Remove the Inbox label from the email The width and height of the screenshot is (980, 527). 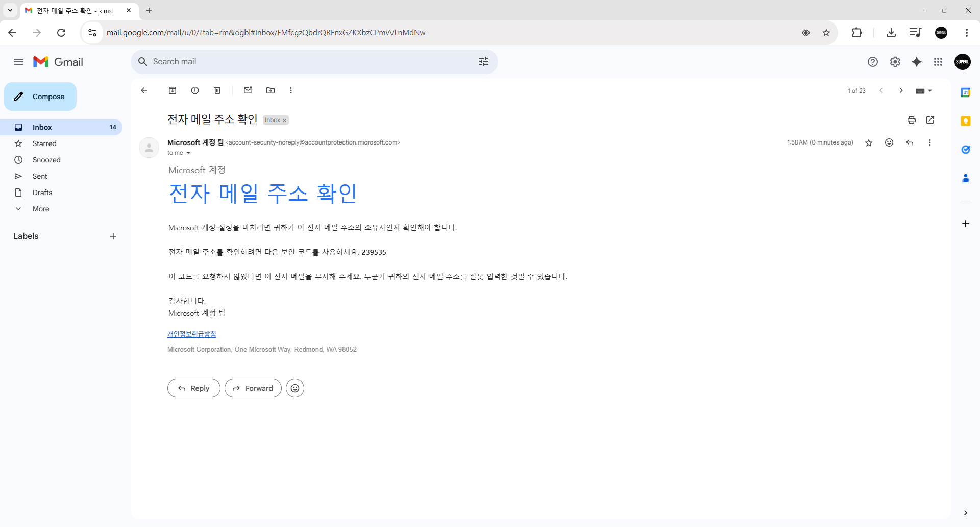pos(285,121)
